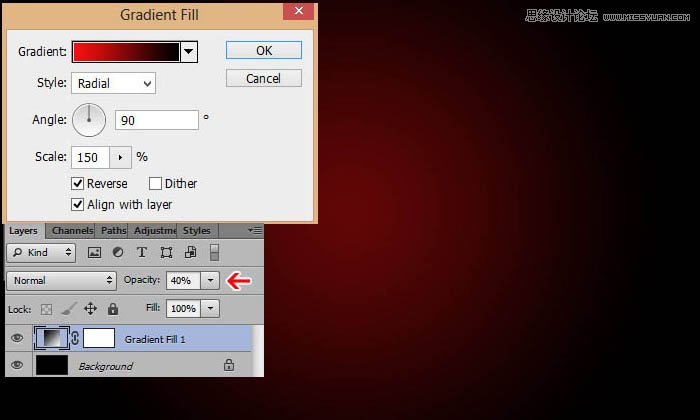Open the Kind filter dropdown
Screen dimensions: 700x420
[x=41, y=253]
